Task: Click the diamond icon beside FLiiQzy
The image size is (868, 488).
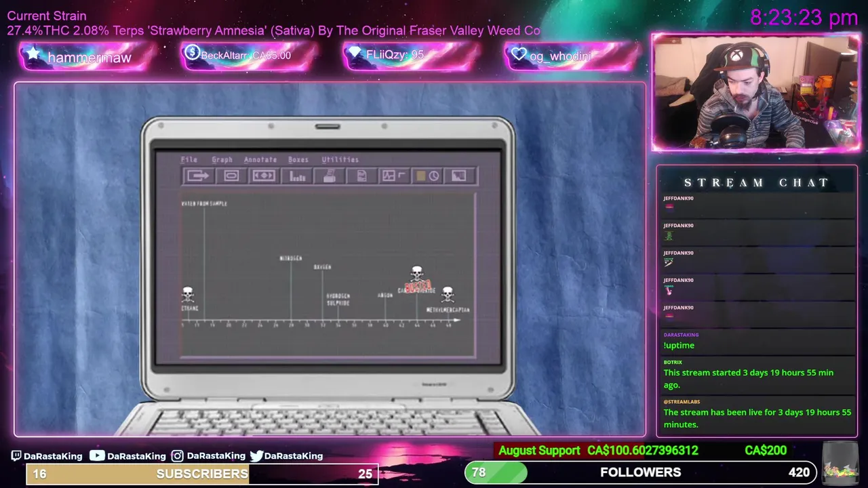Action: click(355, 54)
